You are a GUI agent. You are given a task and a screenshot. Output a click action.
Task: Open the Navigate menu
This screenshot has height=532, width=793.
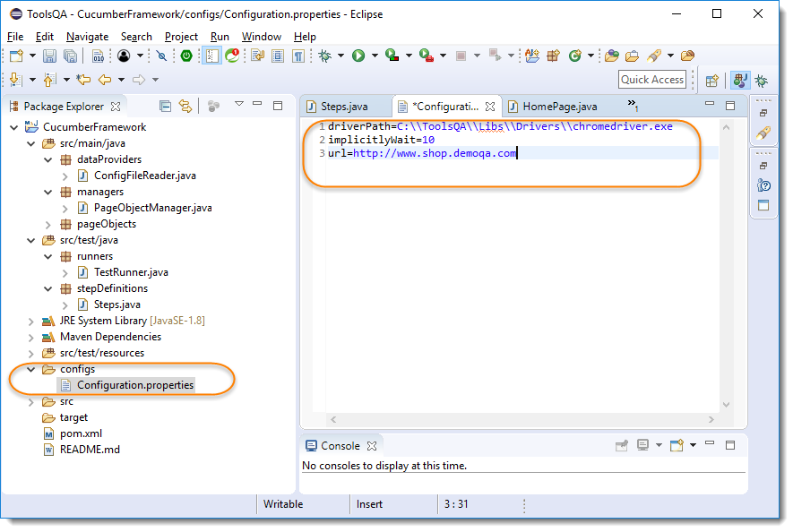click(87, 37)
